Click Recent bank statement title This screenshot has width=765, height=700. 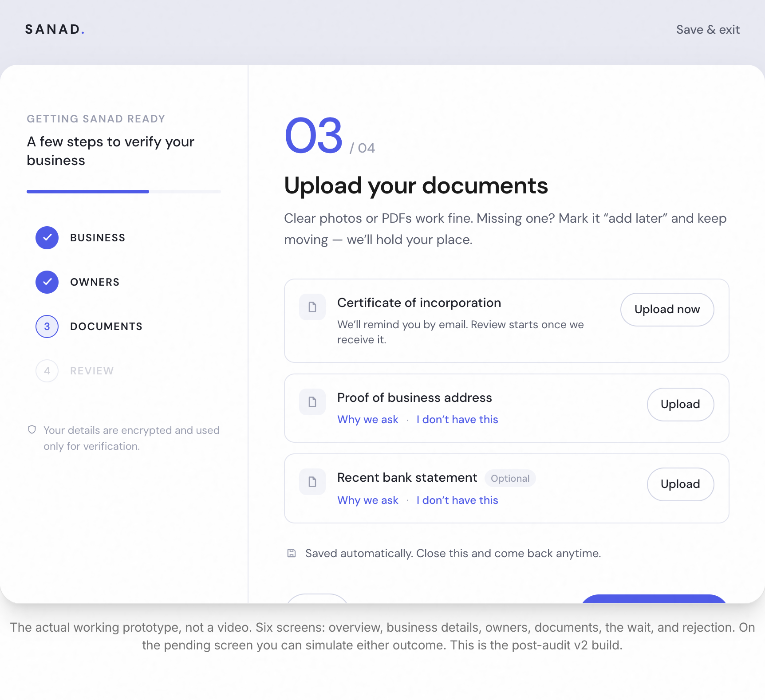[407, 477]
